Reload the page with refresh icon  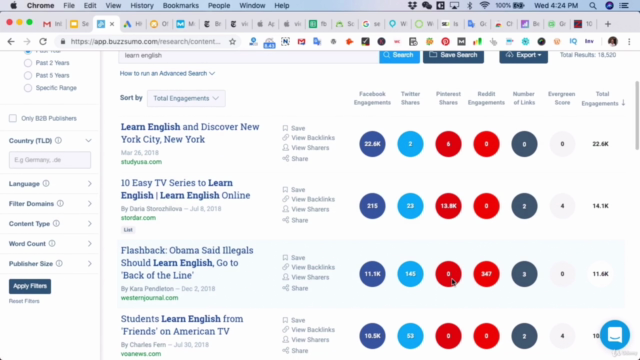[x=43, y=42]
